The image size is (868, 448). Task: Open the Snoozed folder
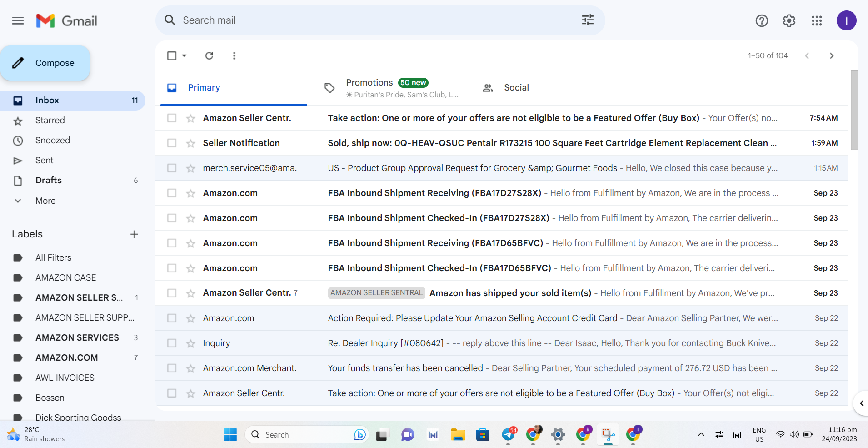tap(73, 141)
